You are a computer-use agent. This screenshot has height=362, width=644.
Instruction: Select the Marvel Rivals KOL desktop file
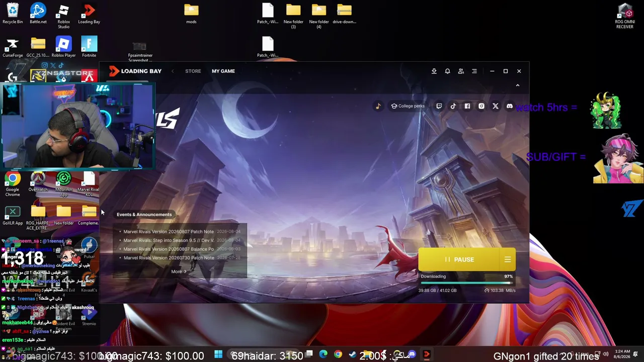click(x=89, y=184)
